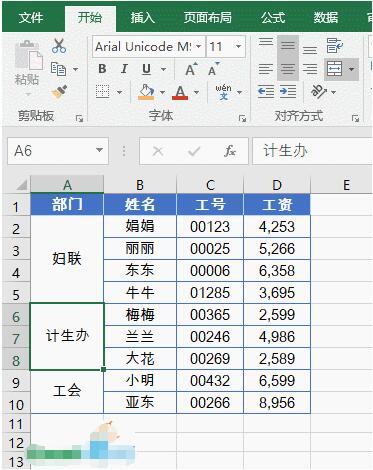The image size is (373, 470).
Task: Click the header cell 工资
Action: point(277,204)
